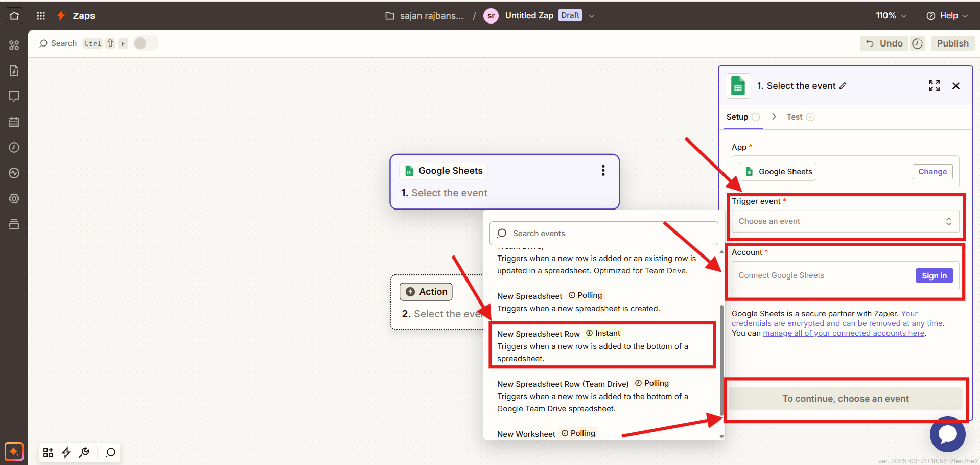Select the New Spreadsheet polling trigger
The image size is (980, 465).
pyautogui.click(x=603, y=301)
